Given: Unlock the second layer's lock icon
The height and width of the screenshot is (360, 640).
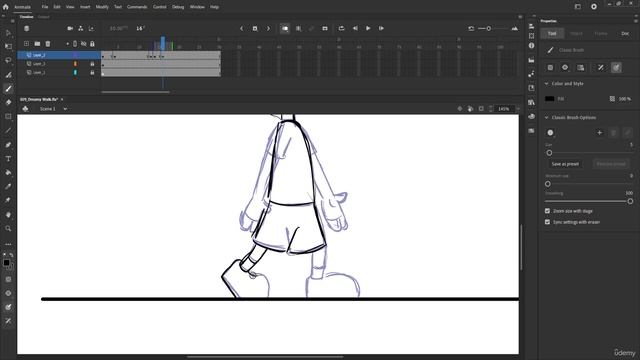Looking at the screenshot, I should click(x=92, y=64).
